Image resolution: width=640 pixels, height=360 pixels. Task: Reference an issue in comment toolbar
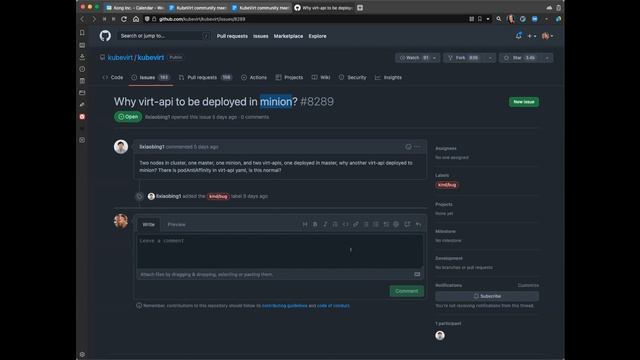click(x=407, y=224)
